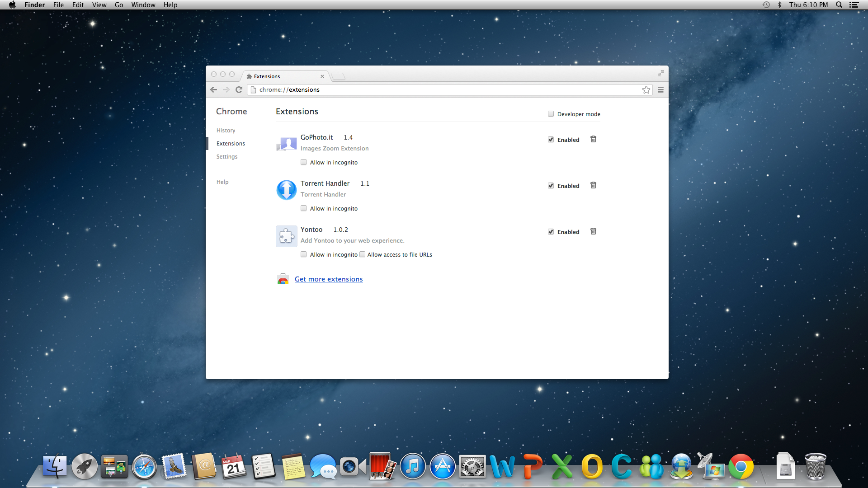Allow GoPhoto.it in incognito
Image resolution: width=868 pixels, height=488 pixels.
303,162
